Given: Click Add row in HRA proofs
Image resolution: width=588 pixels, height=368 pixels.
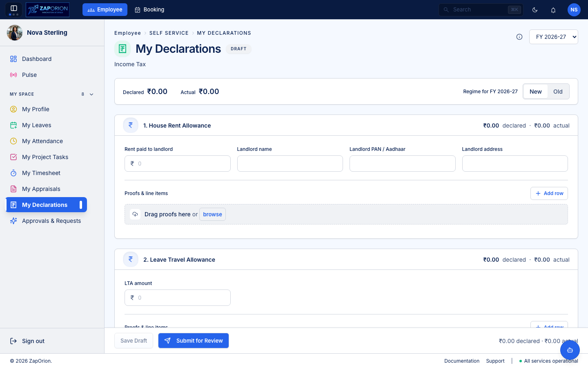Looking at the screenshot, I should (x=549, y=193).
